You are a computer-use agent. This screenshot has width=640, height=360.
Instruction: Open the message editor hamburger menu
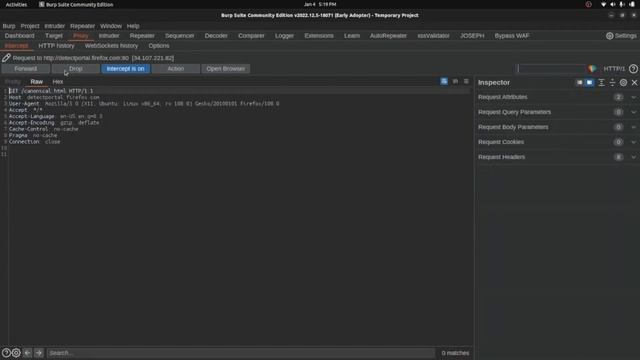[x=466, y=81]
